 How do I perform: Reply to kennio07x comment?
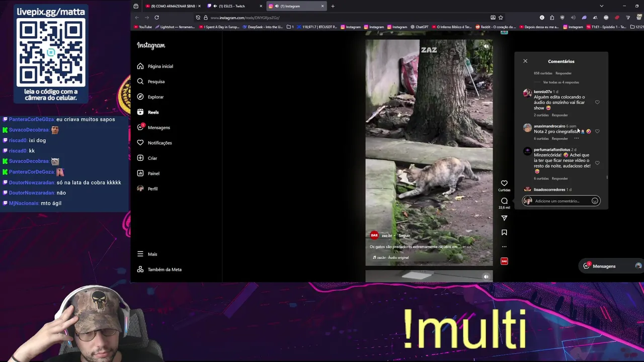[x=559, y=115]
